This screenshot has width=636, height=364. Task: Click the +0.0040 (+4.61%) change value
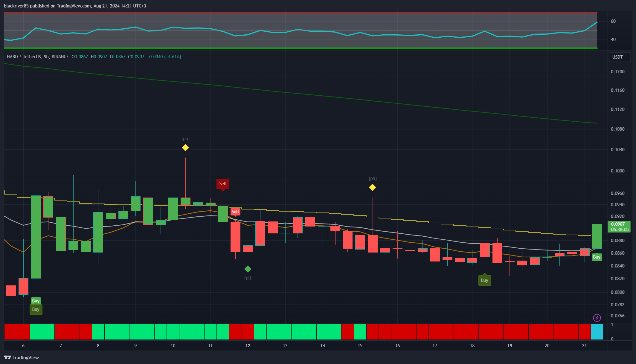tap(164, 57)
